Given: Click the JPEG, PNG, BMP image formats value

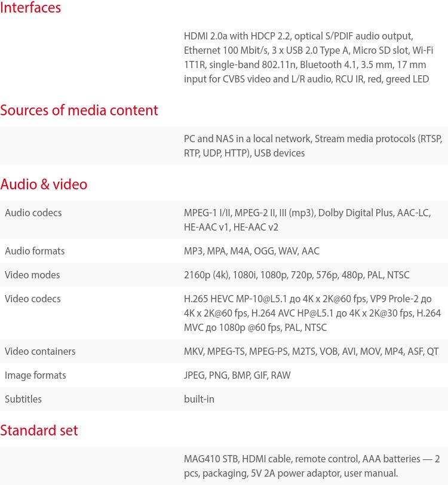Looking at the screenshot, I should point(237,375).
